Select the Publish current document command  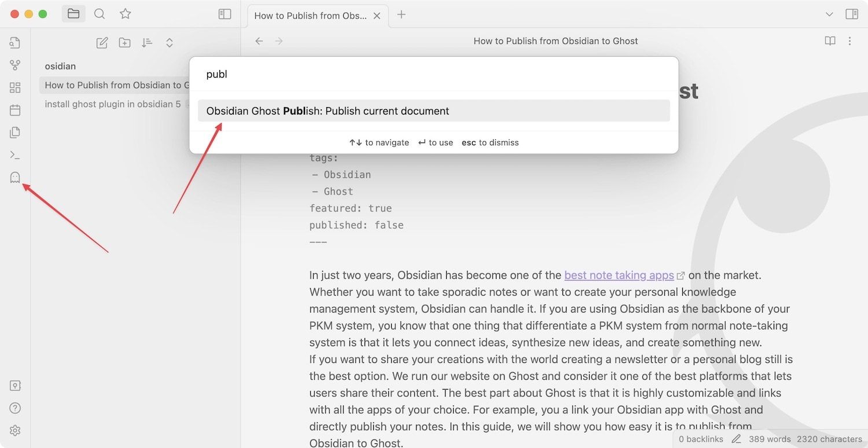[x=433, y=111]
